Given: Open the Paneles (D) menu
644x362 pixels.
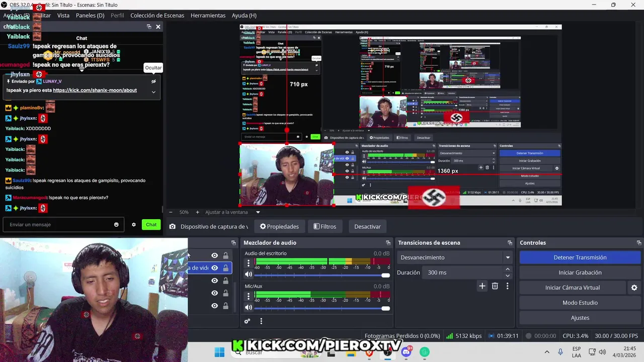Looking at the screenshot, I should (x=90, y=16).
